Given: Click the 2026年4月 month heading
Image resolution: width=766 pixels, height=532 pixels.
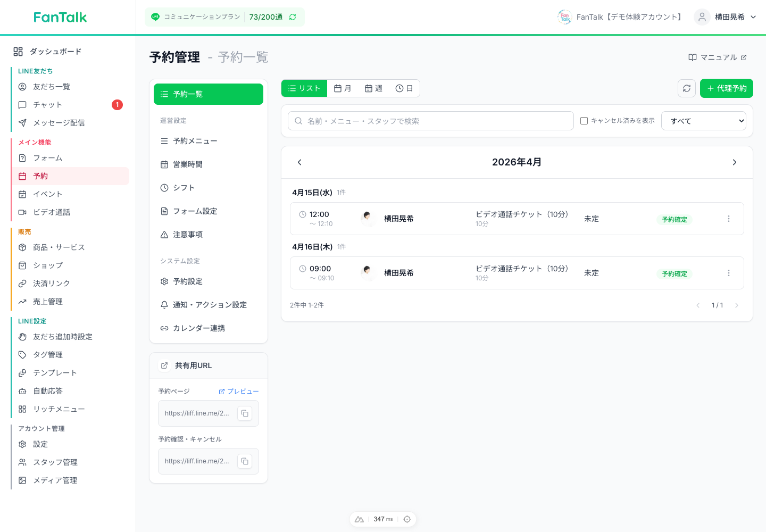Looking at the screenshot, I should click(x=517, y=162).
